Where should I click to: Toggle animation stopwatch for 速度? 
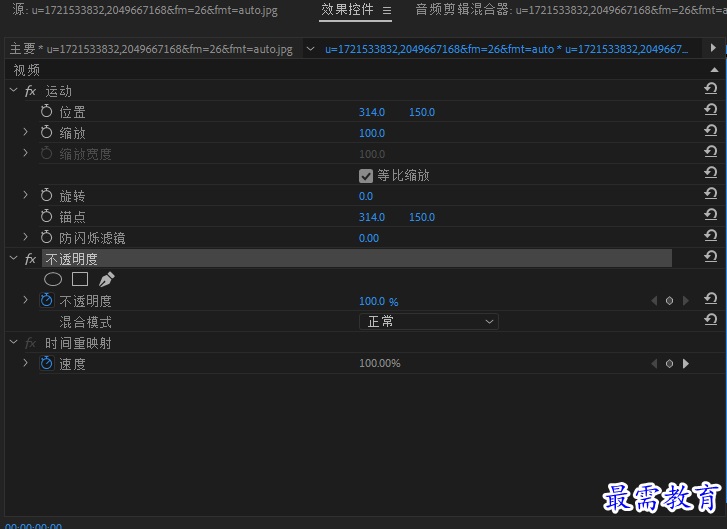pos(46,363)
